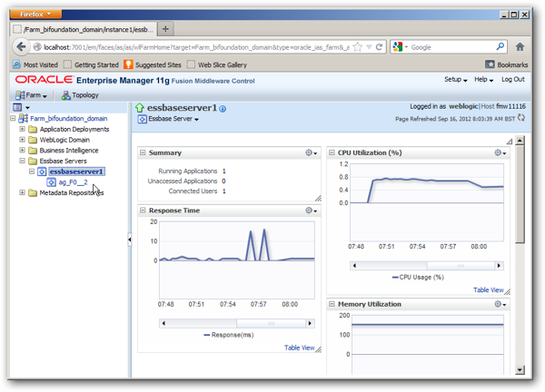
Task: Bookmark this page with the star icon
Action: tap(357, 47)
